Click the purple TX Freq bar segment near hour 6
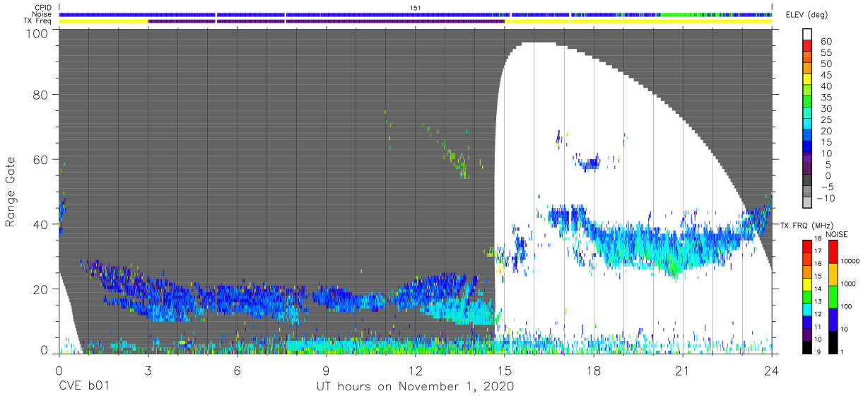The image size is (868, 401). [251, 21]
